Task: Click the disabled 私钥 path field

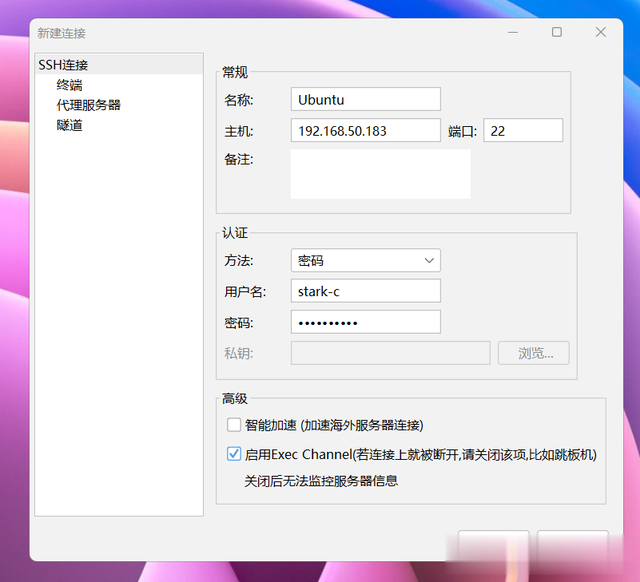Action: click(x=391, y=353)
